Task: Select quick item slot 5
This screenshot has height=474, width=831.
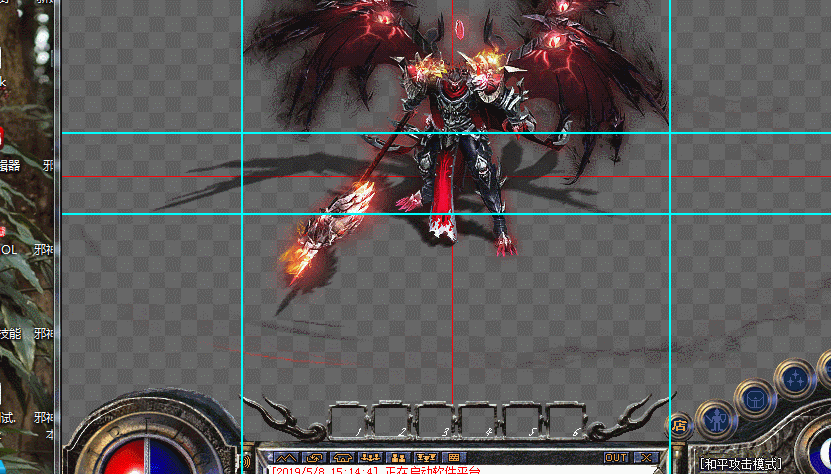Action: click(x=521, y=422)
